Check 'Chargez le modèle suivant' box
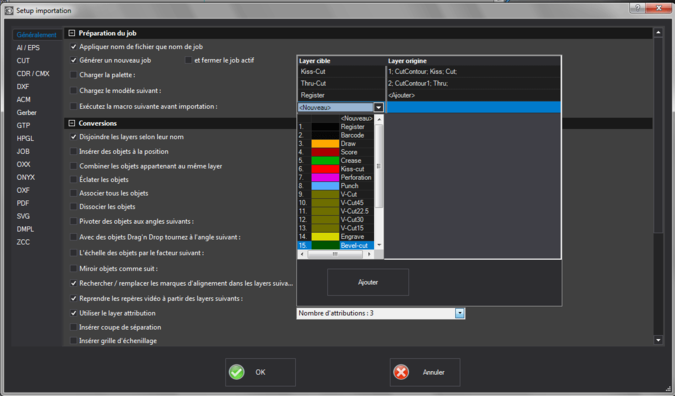 tap(74, 91)
